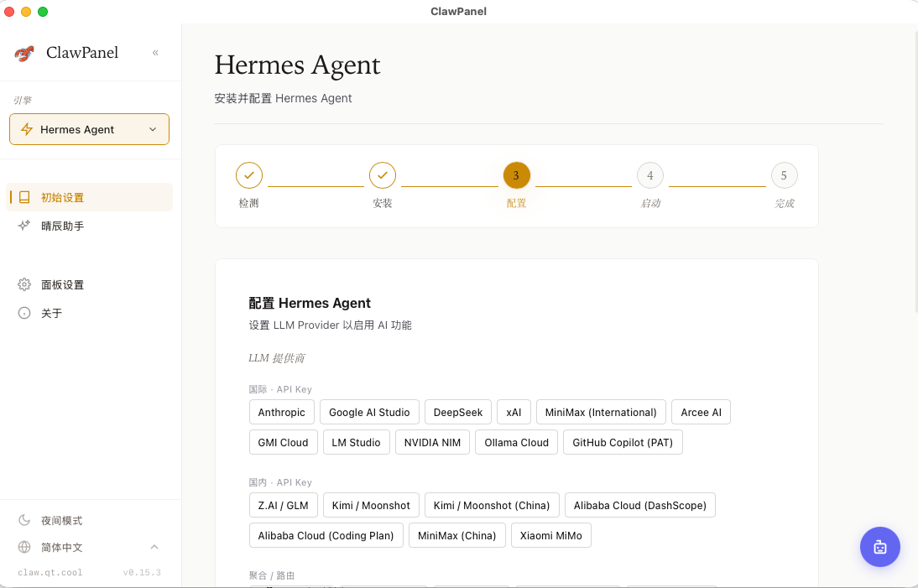This screenshot has height=588, width=918.
Task: Click the 国际 · API Key section label
Action: (280, 389)
